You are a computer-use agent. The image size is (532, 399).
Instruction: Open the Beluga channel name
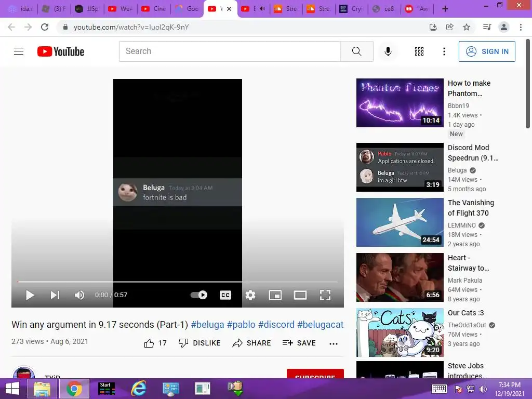(x=457, y=170)
